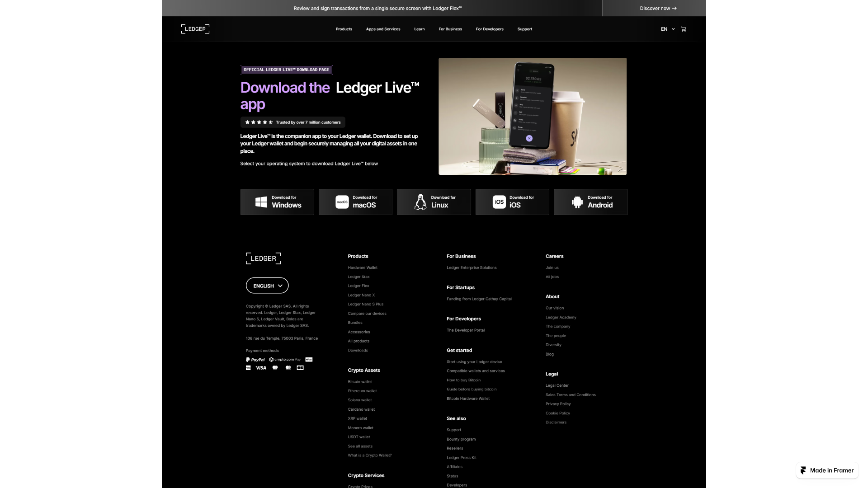Open the Bitcoin wallet link
This screenshot has height=488, width=868.
[x=360, y=382]
